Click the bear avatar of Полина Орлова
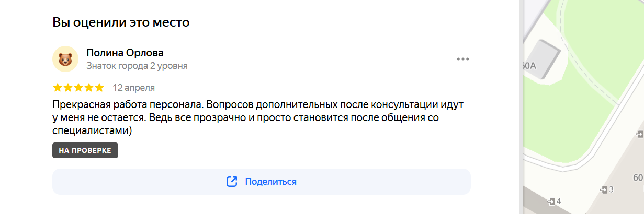 point(65,59)
